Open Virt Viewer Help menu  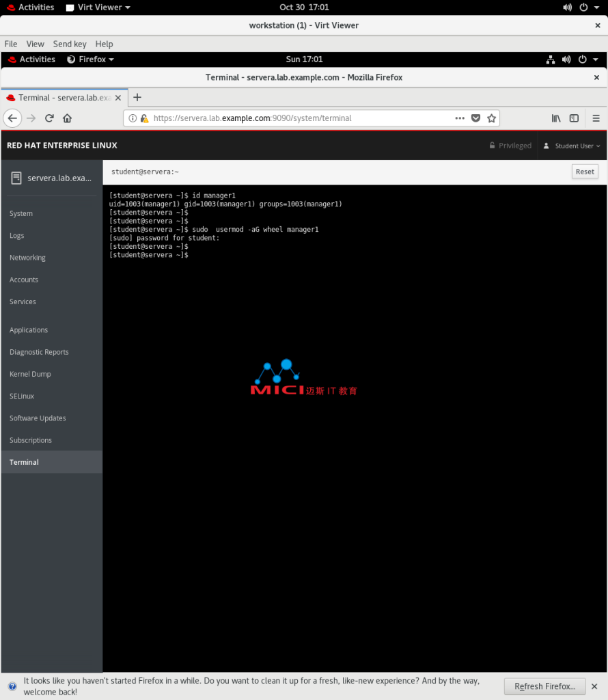(104, 44)
